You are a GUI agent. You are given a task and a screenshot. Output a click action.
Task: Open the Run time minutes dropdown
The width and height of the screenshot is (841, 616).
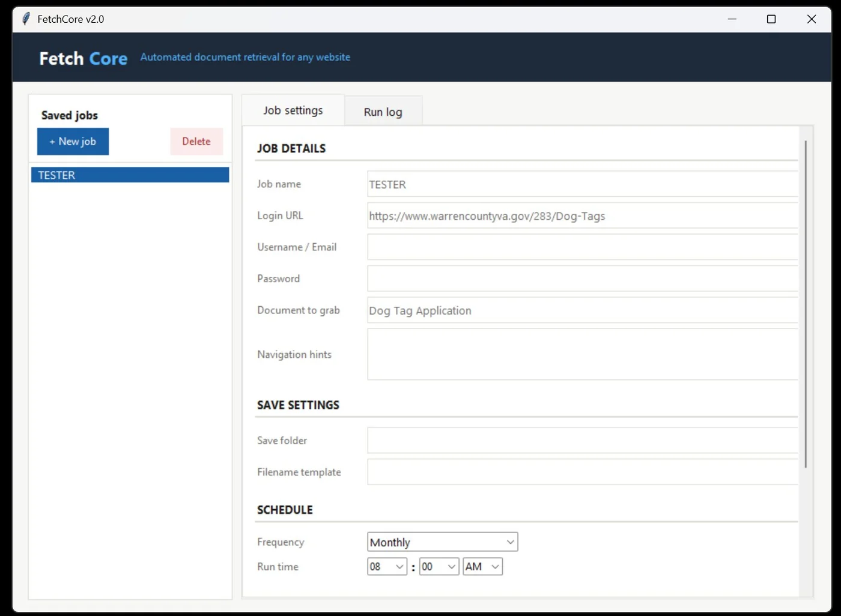pyautogui.click(x=439, y=567)
